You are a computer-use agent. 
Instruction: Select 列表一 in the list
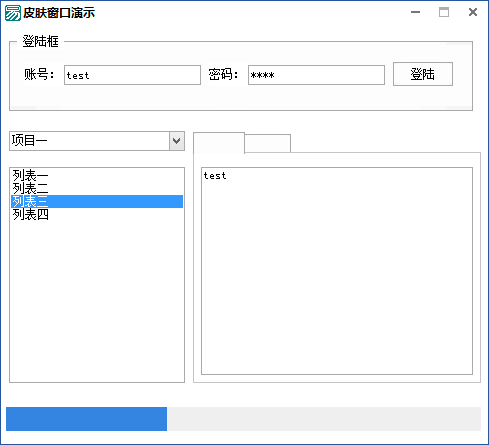coord(97,175)
